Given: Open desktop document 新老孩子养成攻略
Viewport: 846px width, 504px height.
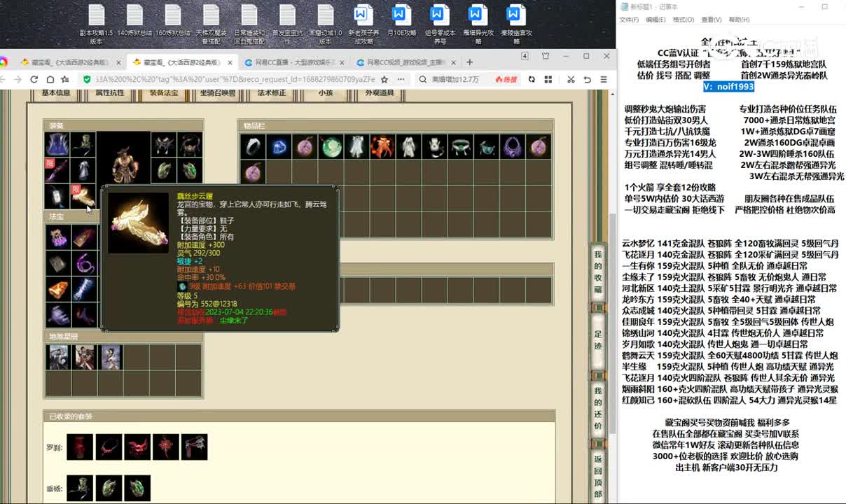Looking at the screenshot, I should 363,25.
